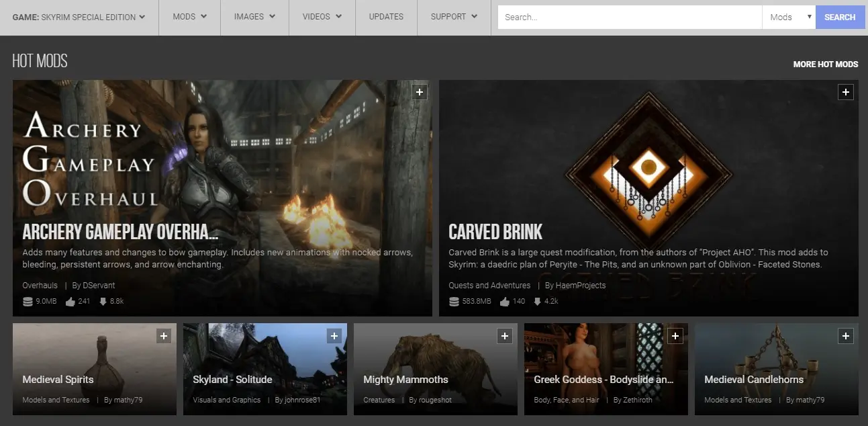Click the file size icon beside 583.8MB
The height and width of the screenshot is (426, 868).
point(454,302)
